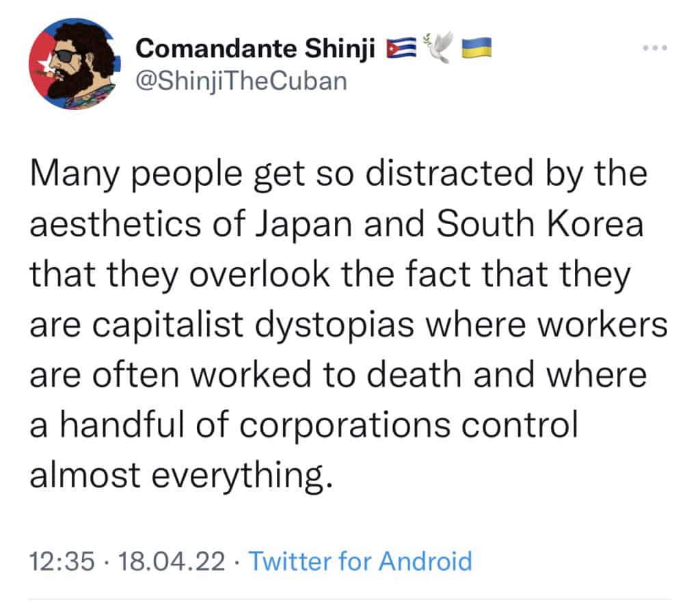Open the three-dot more options menu
This screenshot has width=700, height=611.
coord(655,47)
